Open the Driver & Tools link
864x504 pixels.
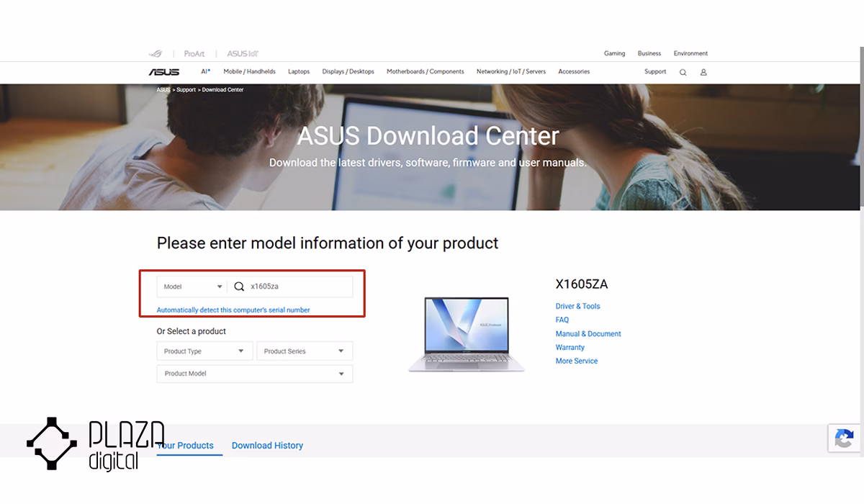577,306
